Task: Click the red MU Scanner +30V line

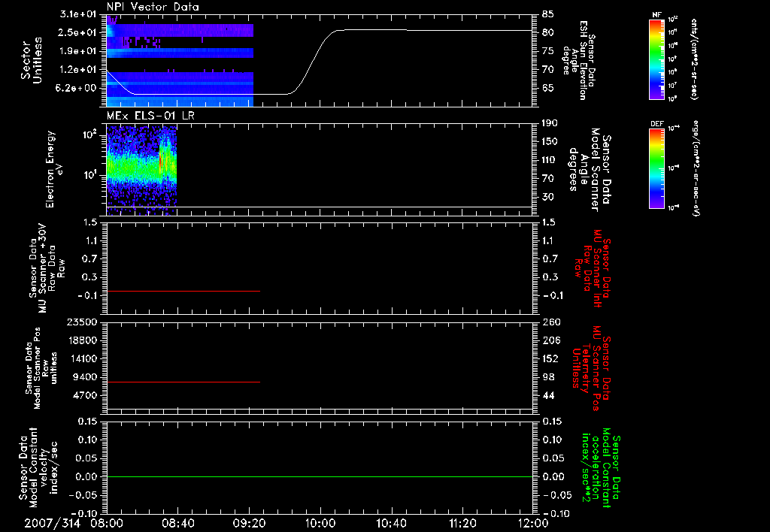Action: (183, 291)
